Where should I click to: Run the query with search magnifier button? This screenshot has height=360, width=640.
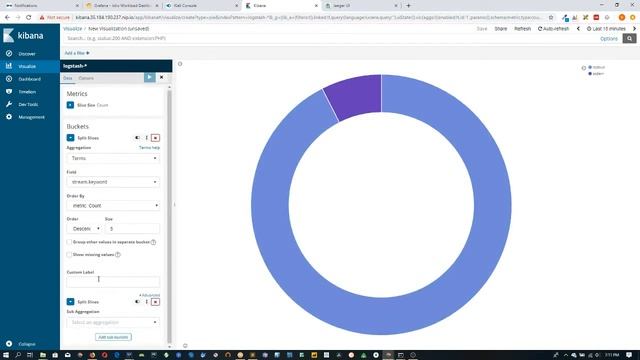click(629, 38)
